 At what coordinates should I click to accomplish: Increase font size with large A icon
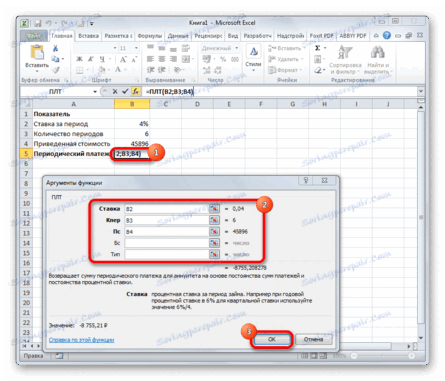[x=123, y=59]
